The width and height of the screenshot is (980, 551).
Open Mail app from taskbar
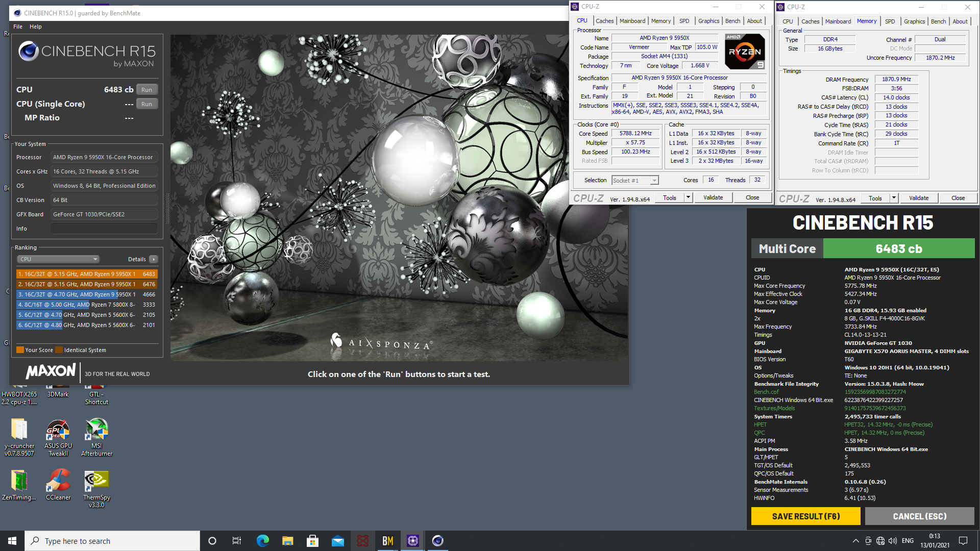337,541
